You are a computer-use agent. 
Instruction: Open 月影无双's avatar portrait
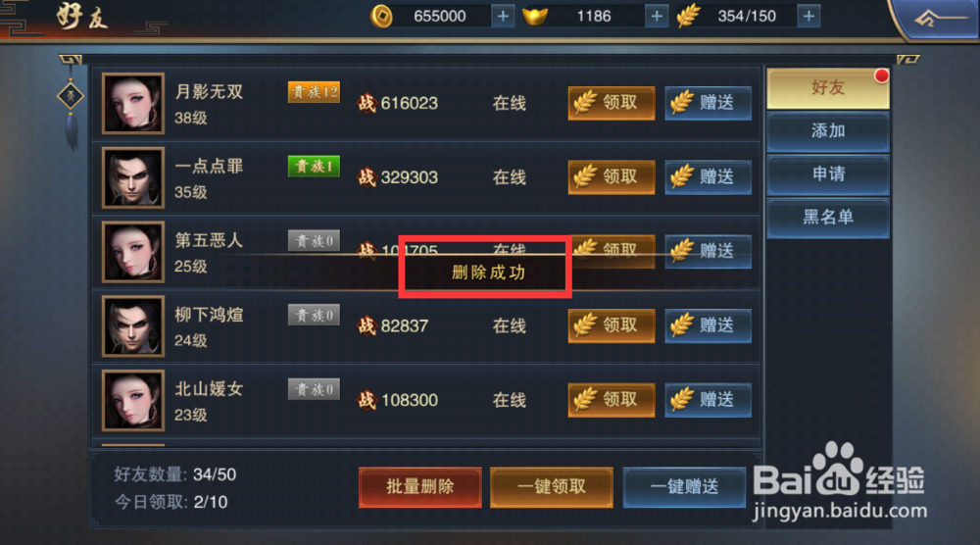(133, 103)
